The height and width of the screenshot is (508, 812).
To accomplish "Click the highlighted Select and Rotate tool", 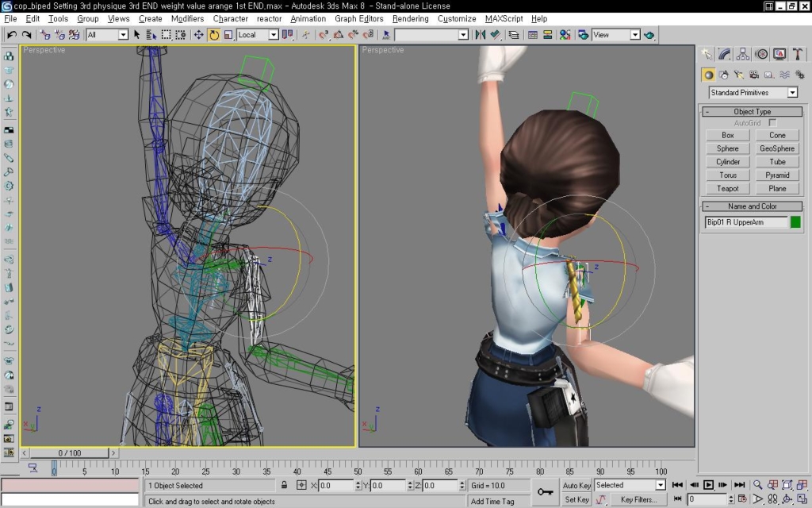I will point(213,35).
